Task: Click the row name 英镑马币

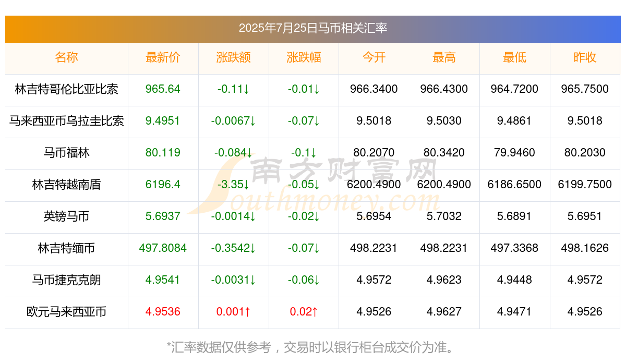Action: tap(66, 216)
